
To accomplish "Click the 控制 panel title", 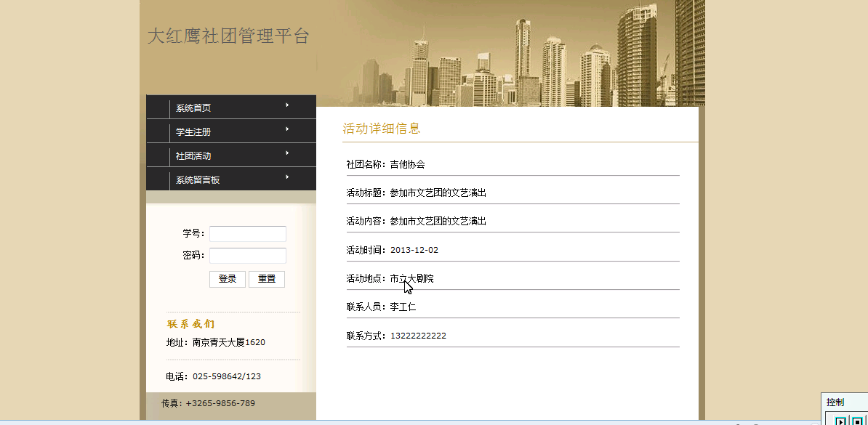I will 835,402.
